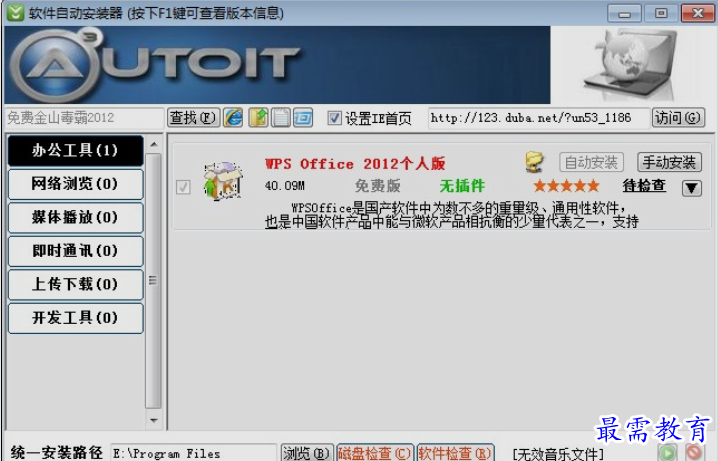Expand WPS Office details with black arrow
The image size is (718, 461).
pyautogui.click(x=691, y=188)
